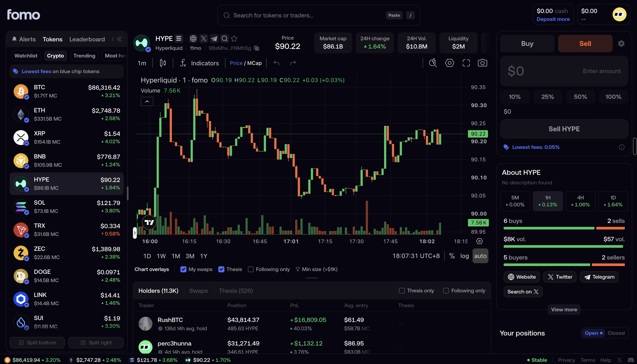Collapse the chart legend arrow
This screenshot has height=364, width=637.
pyautogui.click(x=147, y=101)
